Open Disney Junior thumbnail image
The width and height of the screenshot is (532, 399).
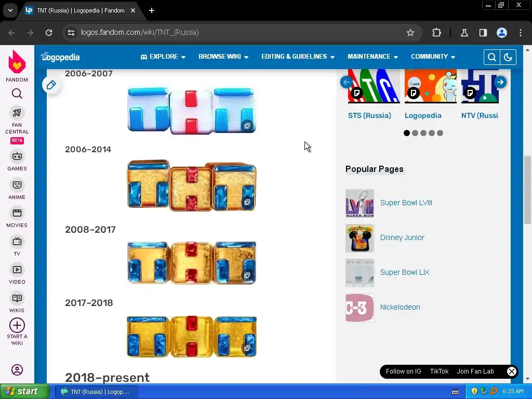coord(360,238)
